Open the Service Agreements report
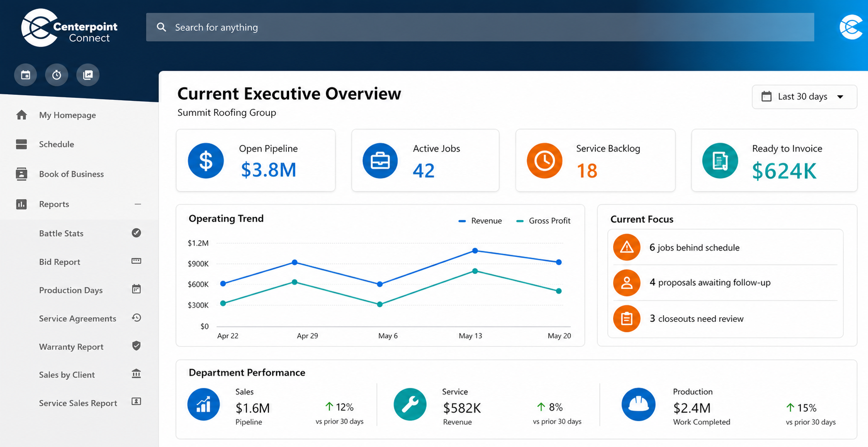The height and width of the screenshot is (447, 868). (x=78, y=318)
